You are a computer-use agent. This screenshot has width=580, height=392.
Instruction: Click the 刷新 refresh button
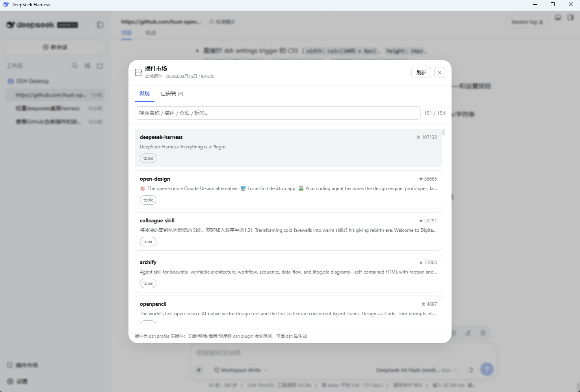(x=421, y=72)
